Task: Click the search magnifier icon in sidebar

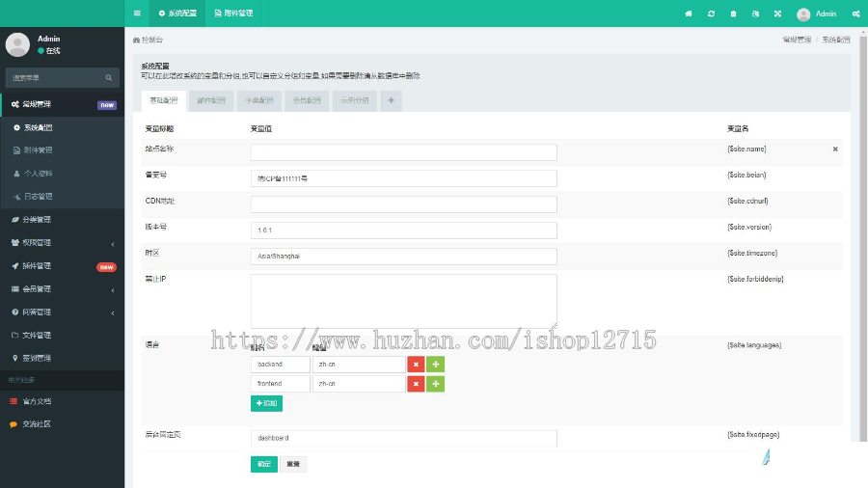Action: (108, 78)
